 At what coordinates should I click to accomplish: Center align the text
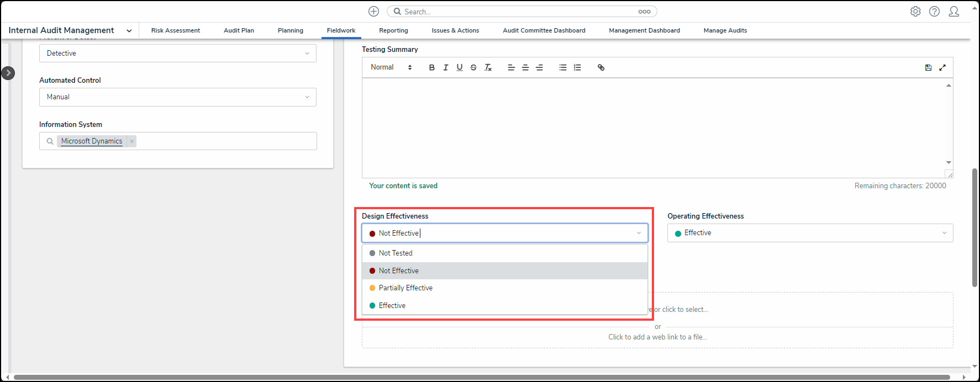click(x=525, y=67)
